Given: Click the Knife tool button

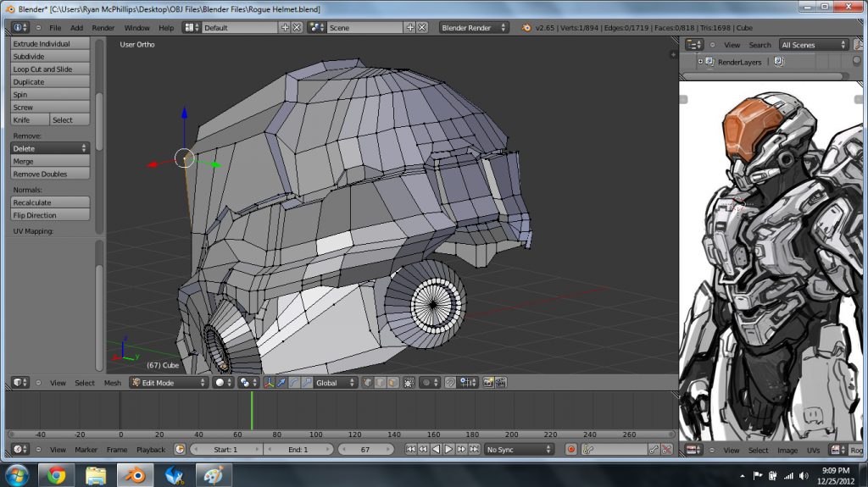Looking at the screenshot, I should click(30, 120).
